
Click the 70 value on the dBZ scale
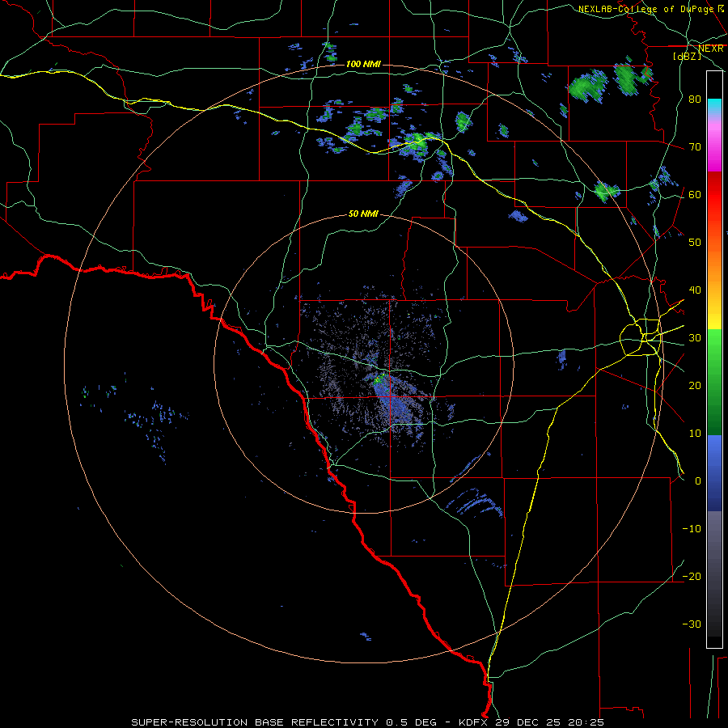coord(695,147)
